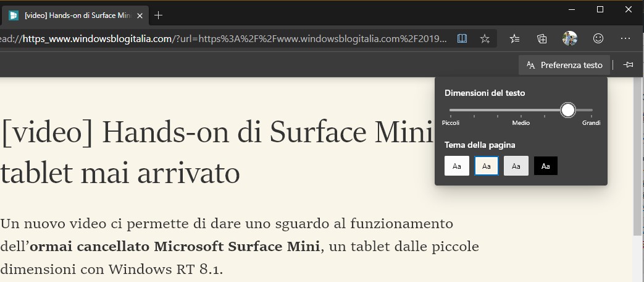Viewport: 644px width, 282px height.
Task: Move the text size slider thumb
Action: point(568,110)
